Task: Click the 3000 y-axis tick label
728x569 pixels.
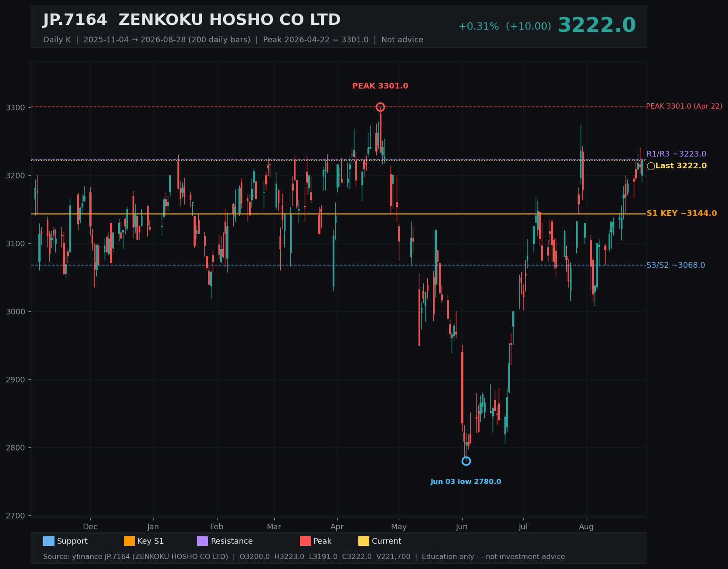Action: point(15,312)
